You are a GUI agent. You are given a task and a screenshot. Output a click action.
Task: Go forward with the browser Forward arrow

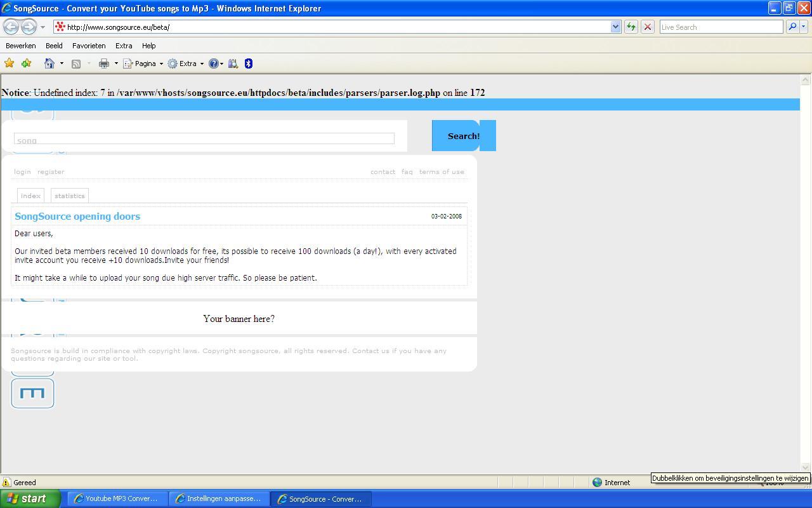[29, 27]
